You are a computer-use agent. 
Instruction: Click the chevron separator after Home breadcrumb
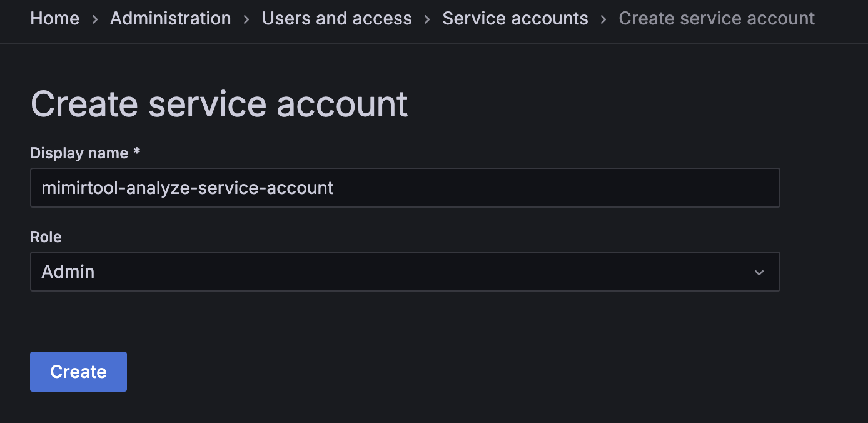94,19
